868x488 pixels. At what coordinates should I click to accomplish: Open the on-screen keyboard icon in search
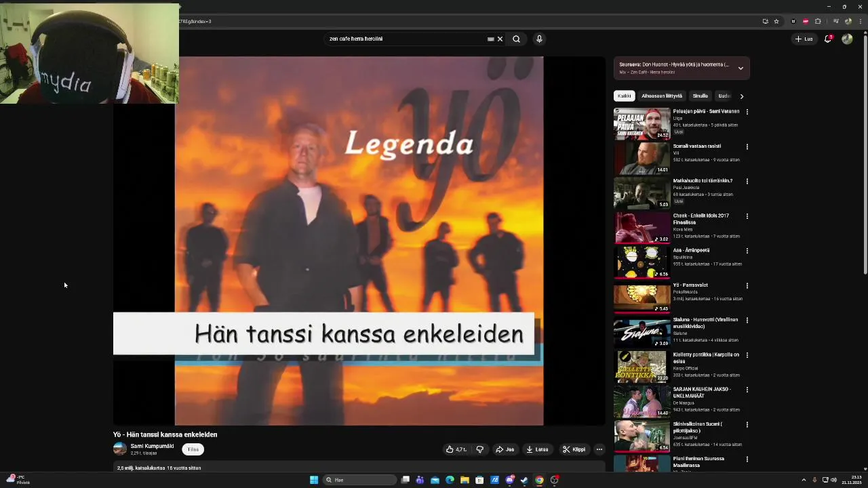pos(491,39)
